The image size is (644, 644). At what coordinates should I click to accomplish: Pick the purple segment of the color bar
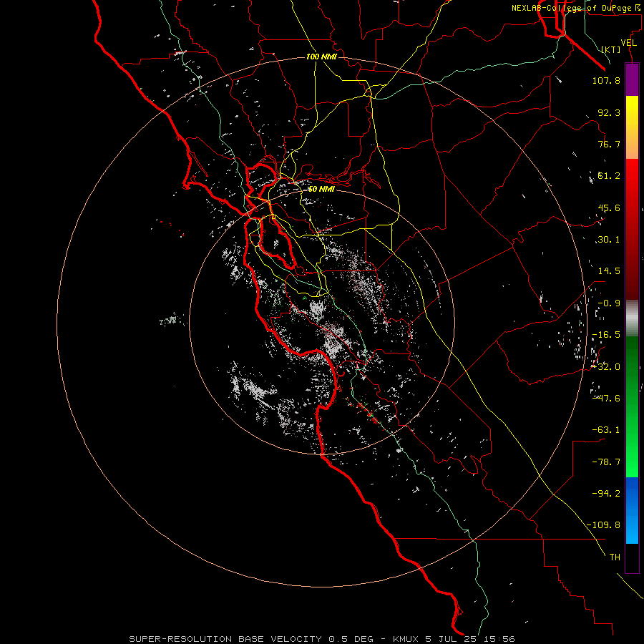coord(632,79)
